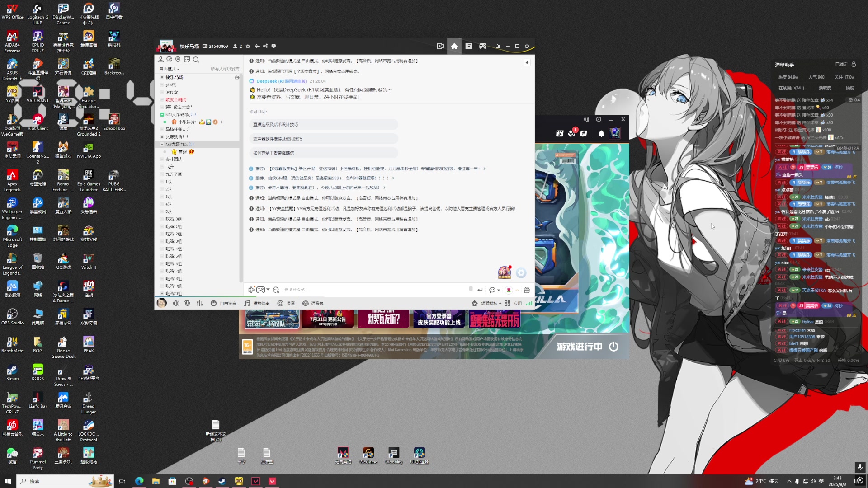Screen dimensions: 868x488
Task: Open the 应用 apps button
Action: click(x=513, y=304)
